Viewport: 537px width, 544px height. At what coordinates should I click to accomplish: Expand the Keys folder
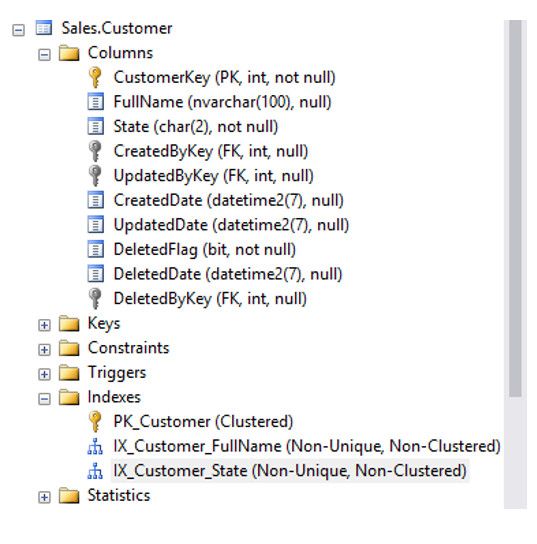pyautogui.click(x=44, y=325)
